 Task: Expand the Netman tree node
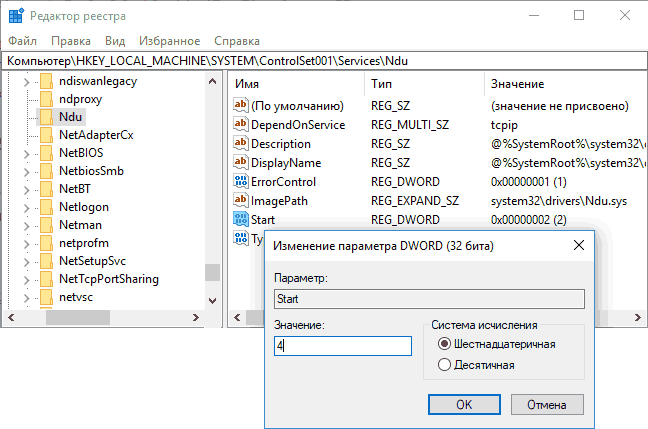pyautogui.click(x=26, y=226)
